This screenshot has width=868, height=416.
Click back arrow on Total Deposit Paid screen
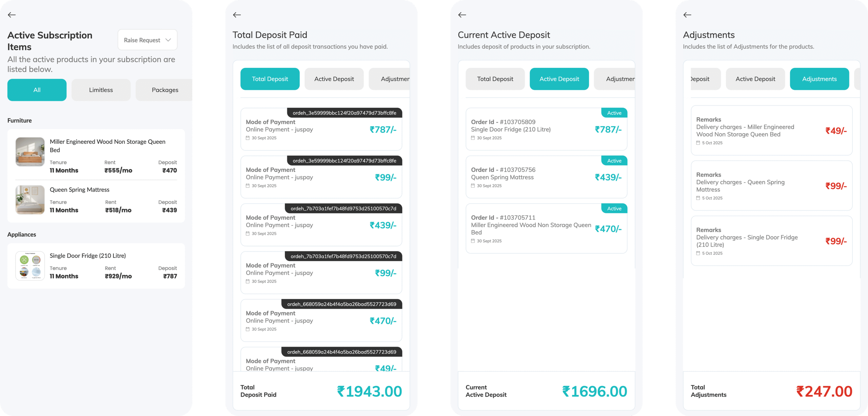[x=237, y=15]
